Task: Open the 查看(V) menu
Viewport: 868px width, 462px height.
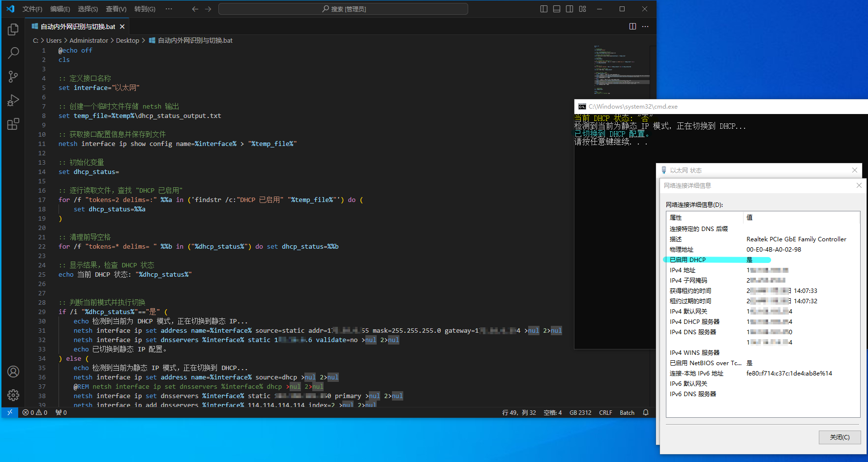Action: tap(116, 9)
